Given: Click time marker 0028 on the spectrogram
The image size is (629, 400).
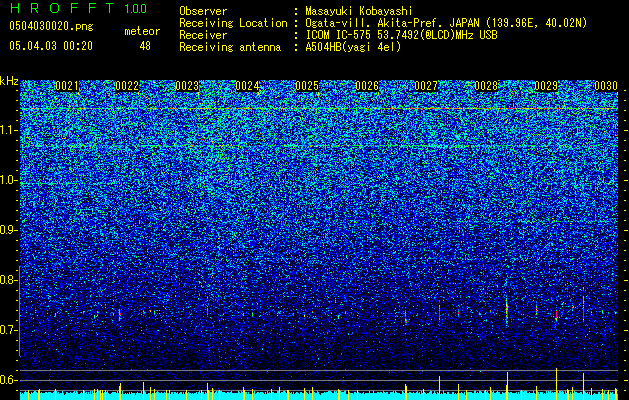Looking at the screenshot, I should pyautogui.click(x=486, y=86).
